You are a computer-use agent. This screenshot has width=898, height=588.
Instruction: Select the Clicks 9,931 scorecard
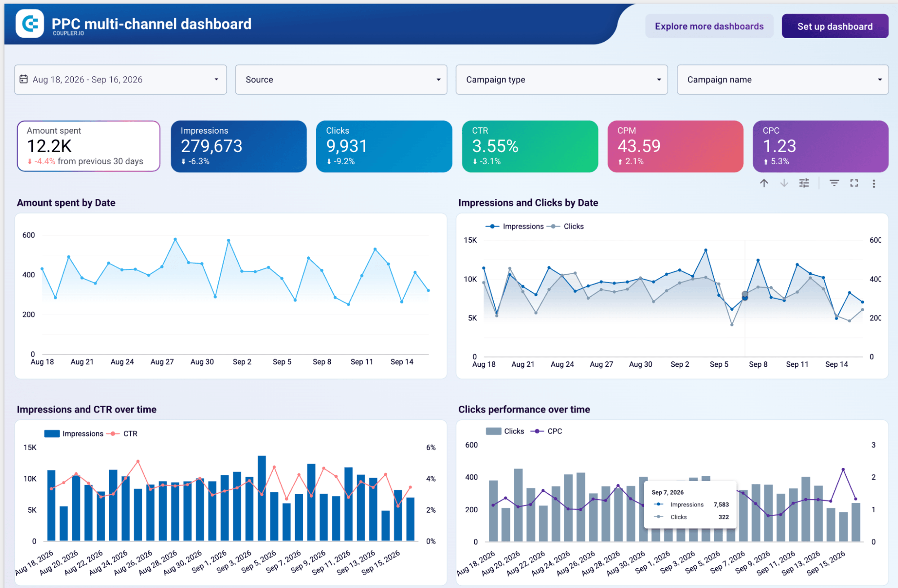click(384, 146)
